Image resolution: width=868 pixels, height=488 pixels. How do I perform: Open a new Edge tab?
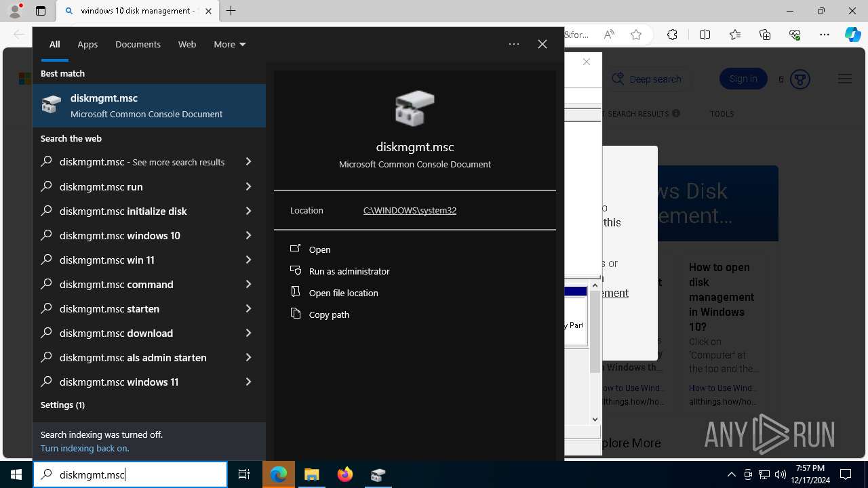(231, 11)
